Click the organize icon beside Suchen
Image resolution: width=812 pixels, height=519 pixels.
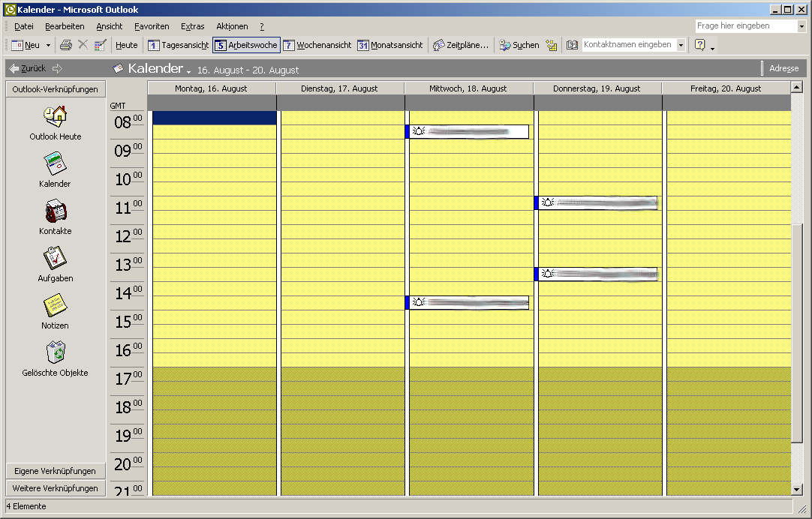(x=552, y=45)
